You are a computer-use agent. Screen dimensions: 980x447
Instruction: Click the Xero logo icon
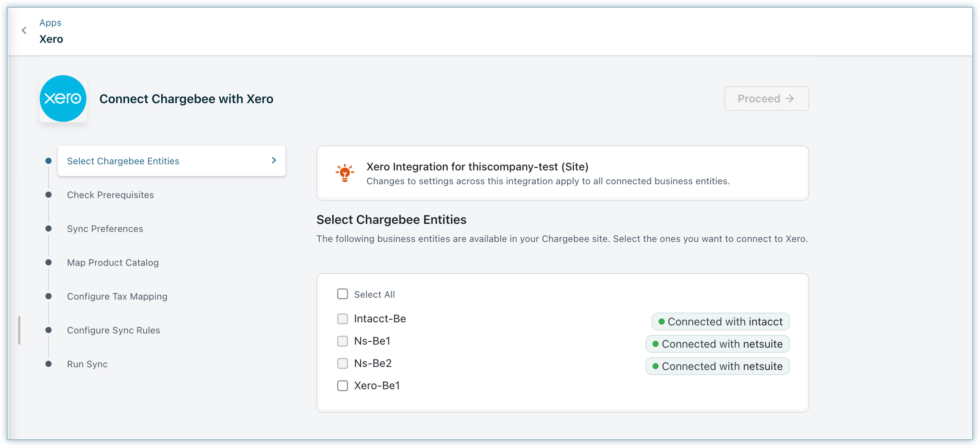[63, 98]
